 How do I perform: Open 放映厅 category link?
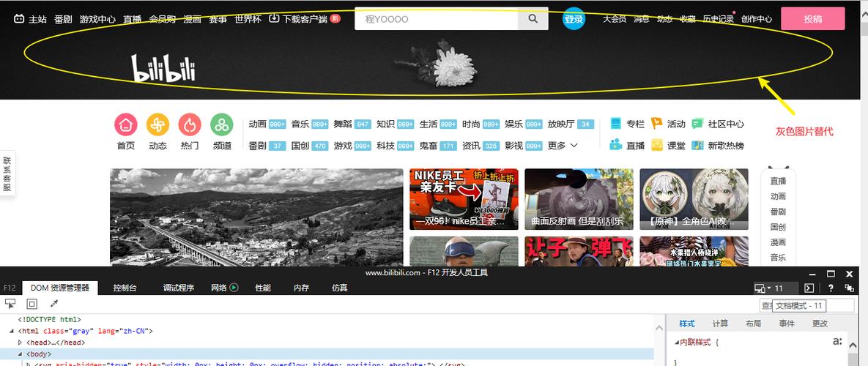(x=561, y=124)
